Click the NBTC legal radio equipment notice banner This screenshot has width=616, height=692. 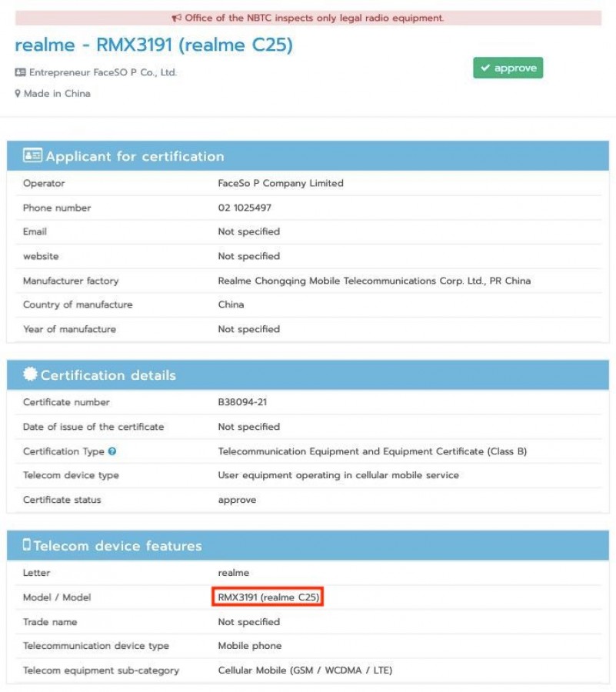pyautogui.click(x=308, y=18)
